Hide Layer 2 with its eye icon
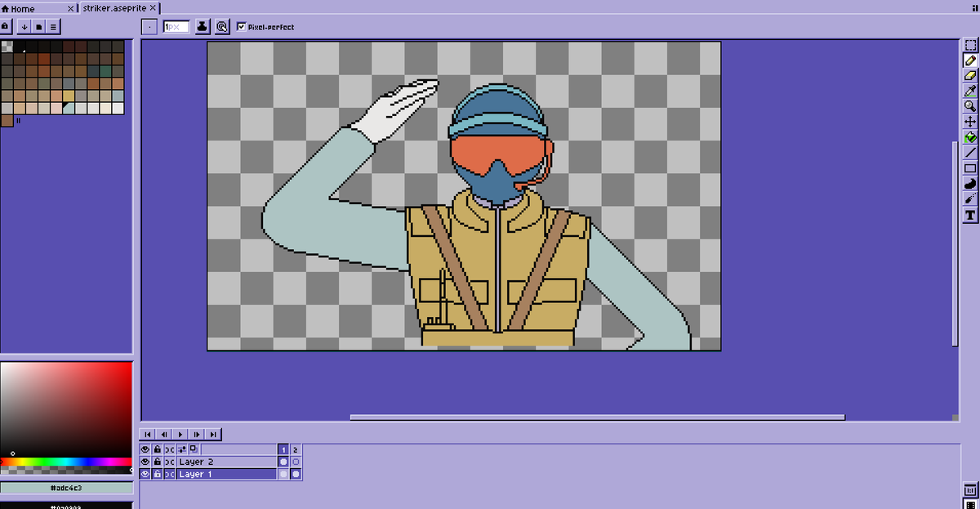Image resolution: width=980 pixels, height=509 pixels. 145,462
